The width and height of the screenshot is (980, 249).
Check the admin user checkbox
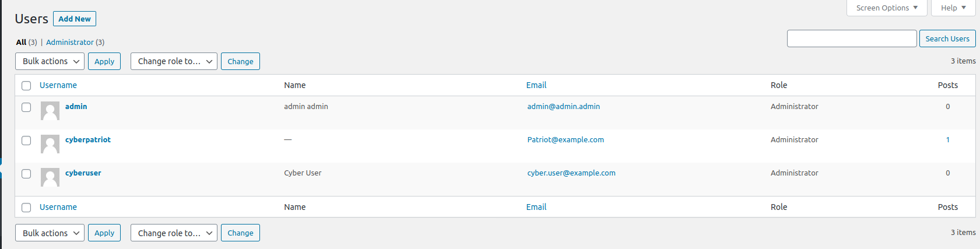(26, 107)
